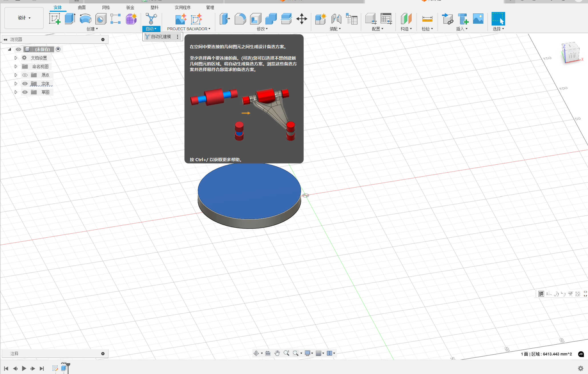Screen dimensions: 588x374
Task: Select the Press Pull tool
Action: pyautogui.click(x=225, y=19)
